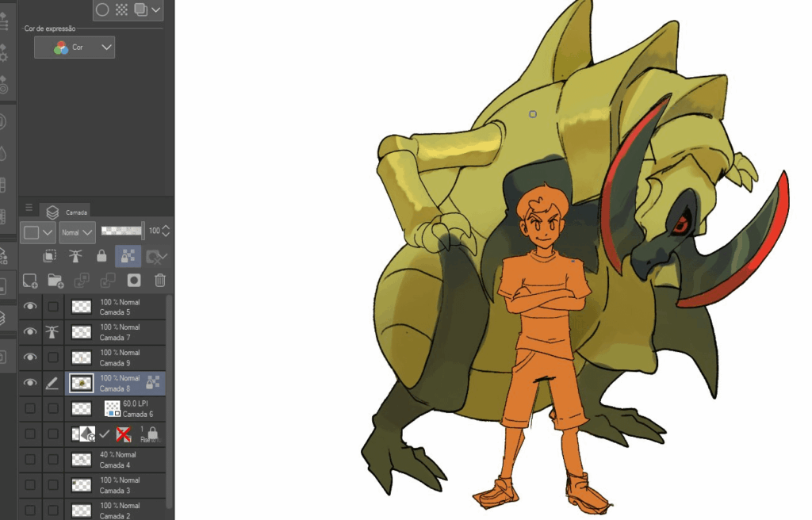Click the stacked layers icon in left strip
This screenshot has width=812, height=520.
(x=2, y=318)
